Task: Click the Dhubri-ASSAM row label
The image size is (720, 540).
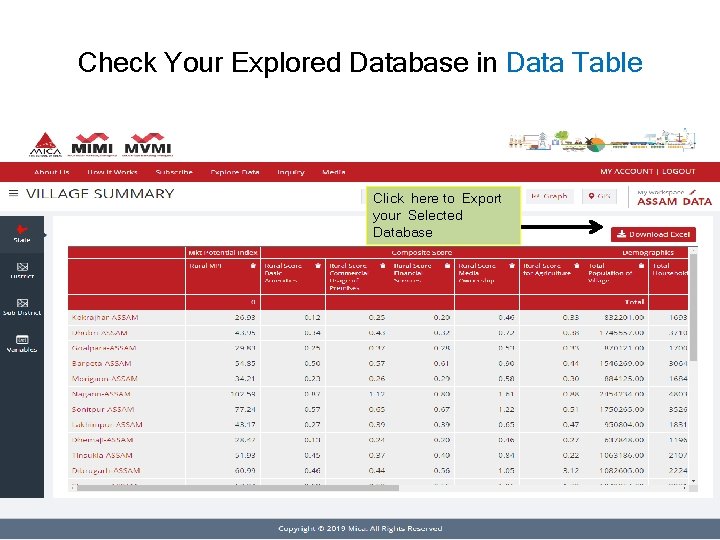Action: pos(100,332)
